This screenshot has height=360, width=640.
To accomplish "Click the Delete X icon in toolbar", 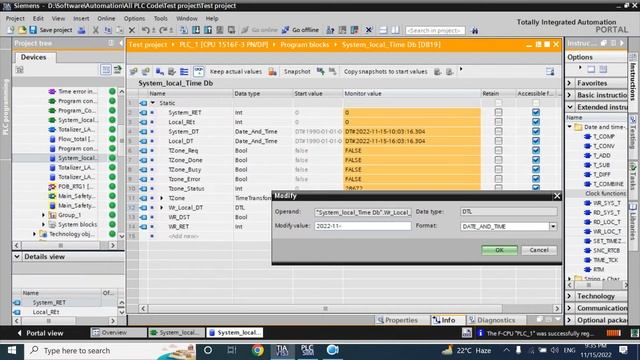I will 131,30.
